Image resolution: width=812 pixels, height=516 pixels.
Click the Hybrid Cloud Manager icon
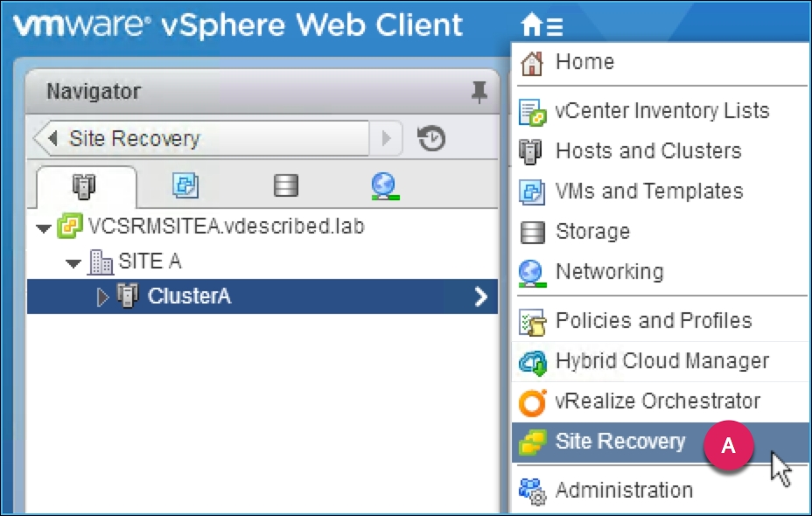click(x=532, y=361)
